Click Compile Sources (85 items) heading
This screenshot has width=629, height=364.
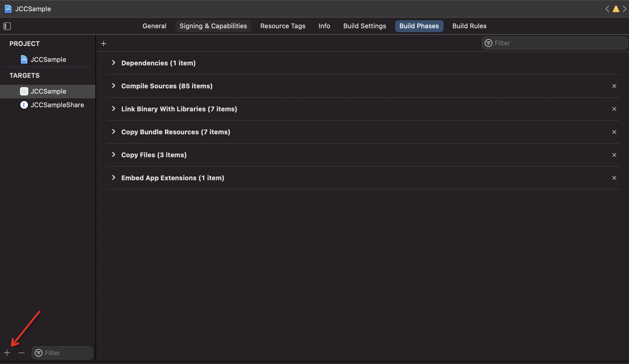coord(167,86)
